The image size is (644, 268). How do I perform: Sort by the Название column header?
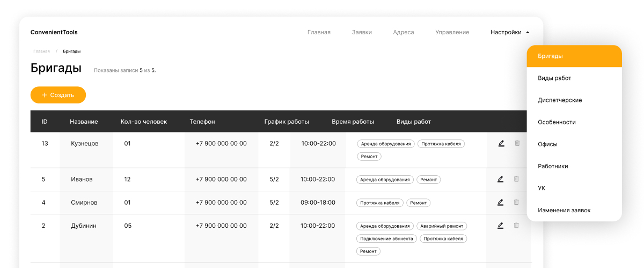point(84,122)
